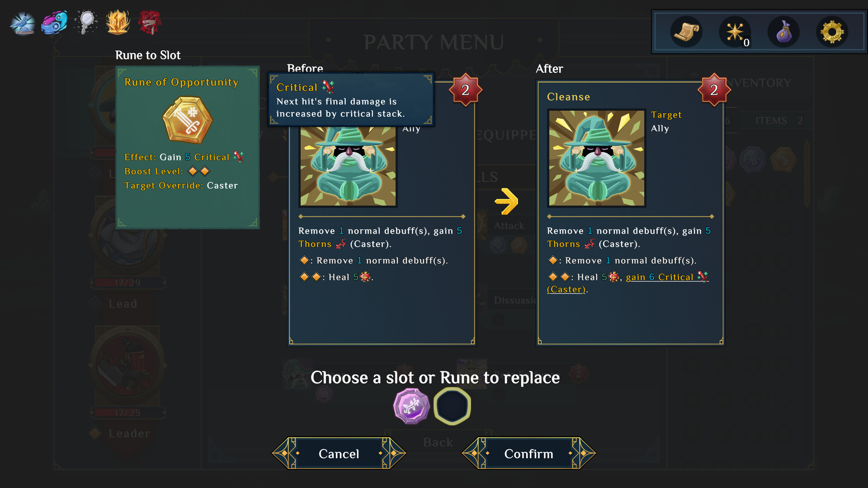
Task: Click the red rose relic icon
Action: click(150, 23)
